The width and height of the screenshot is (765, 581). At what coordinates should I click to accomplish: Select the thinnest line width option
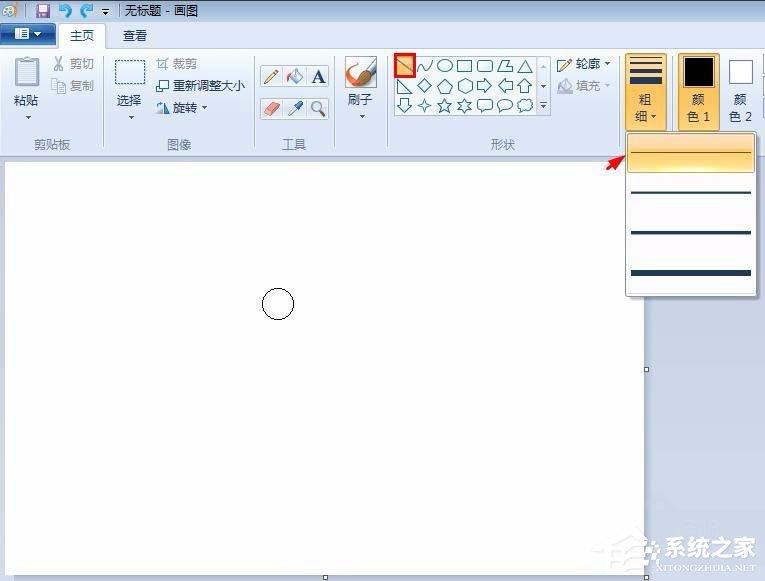click(x=690, y=153)
